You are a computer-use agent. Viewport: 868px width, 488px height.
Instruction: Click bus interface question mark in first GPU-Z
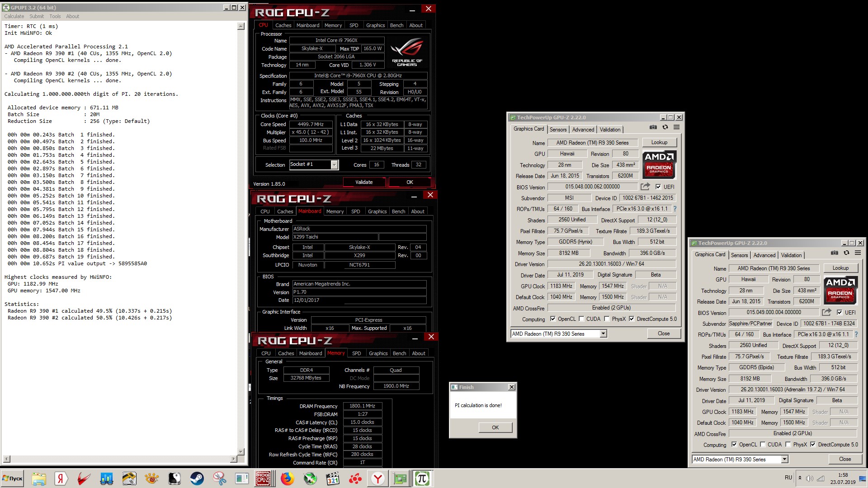coord(675,209)
